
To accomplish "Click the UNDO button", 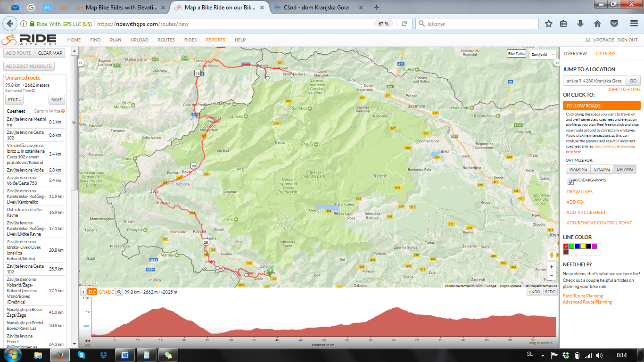I will coord(534,292).
